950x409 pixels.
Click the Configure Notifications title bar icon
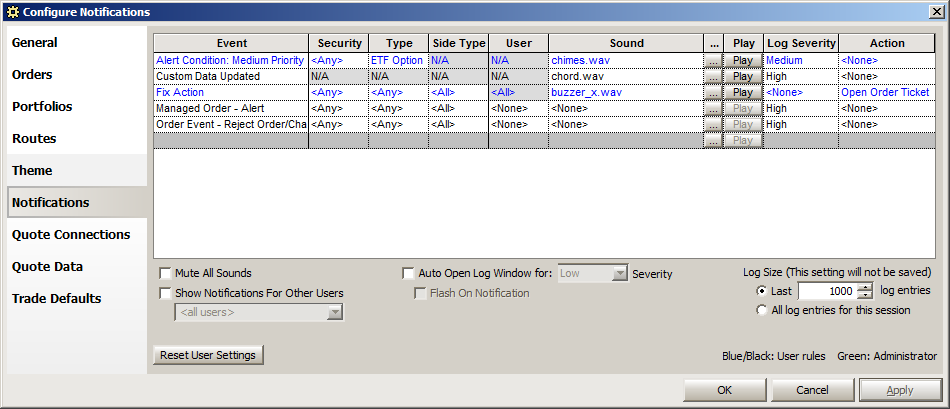[13, 12]
